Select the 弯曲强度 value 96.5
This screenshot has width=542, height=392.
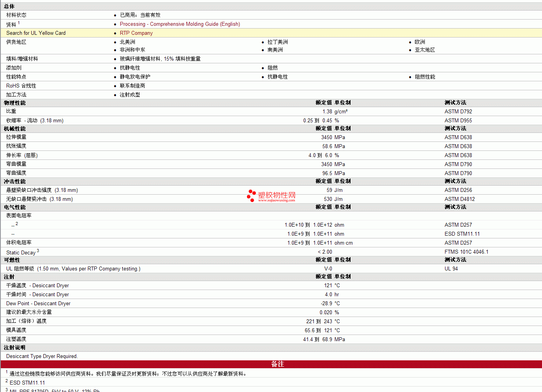coord(327,174)
